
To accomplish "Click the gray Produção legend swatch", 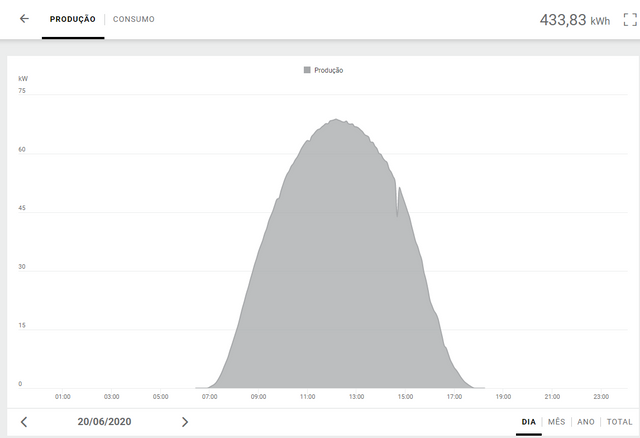I will (307, 70).
